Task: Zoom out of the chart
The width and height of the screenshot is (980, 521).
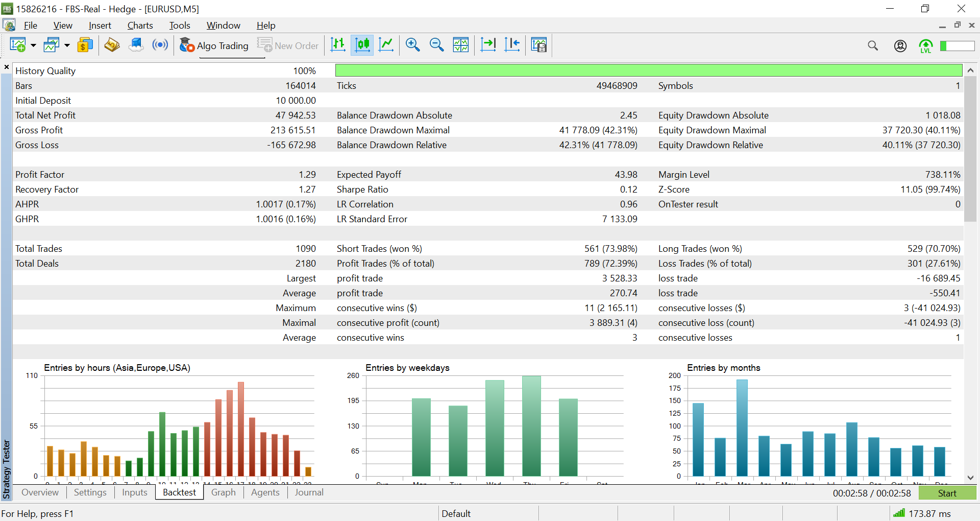Action: pyautogui.click(x=437, y=45)
